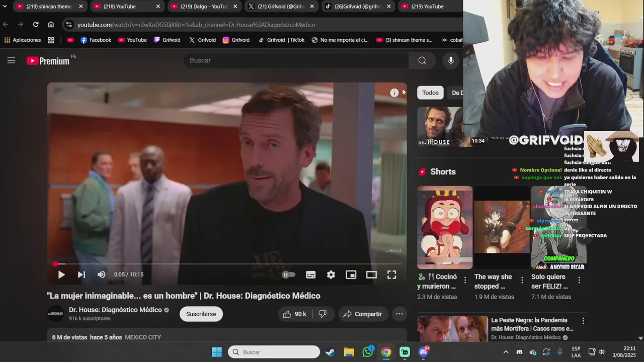Viewport: 644px width, 362px height.
Task: Play the Dr. House video
Action: point(61,275)
